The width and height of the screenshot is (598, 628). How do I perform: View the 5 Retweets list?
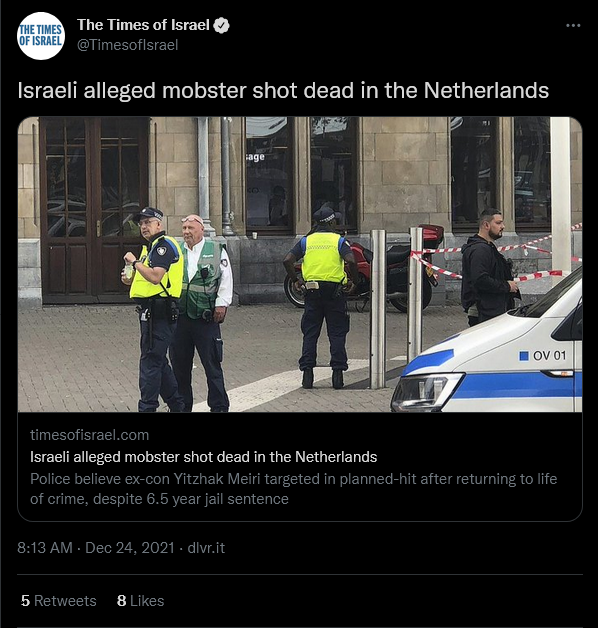(x=59, y=601)
